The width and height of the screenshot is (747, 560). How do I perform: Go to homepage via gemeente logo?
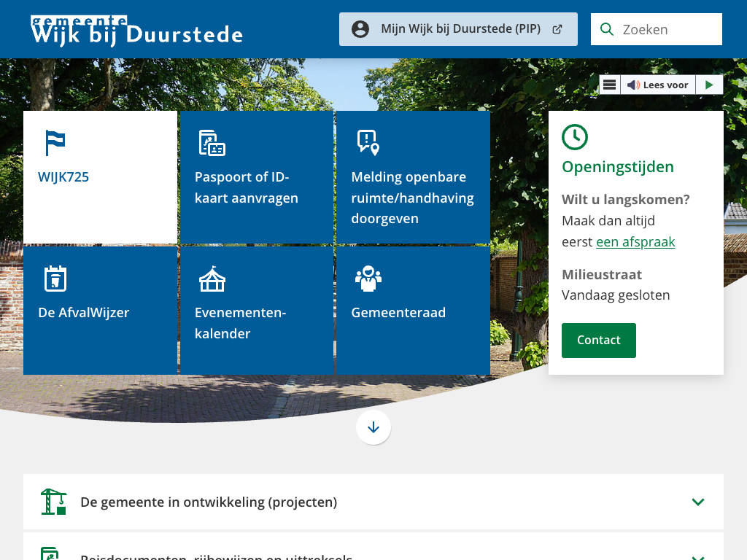(136, 30)
